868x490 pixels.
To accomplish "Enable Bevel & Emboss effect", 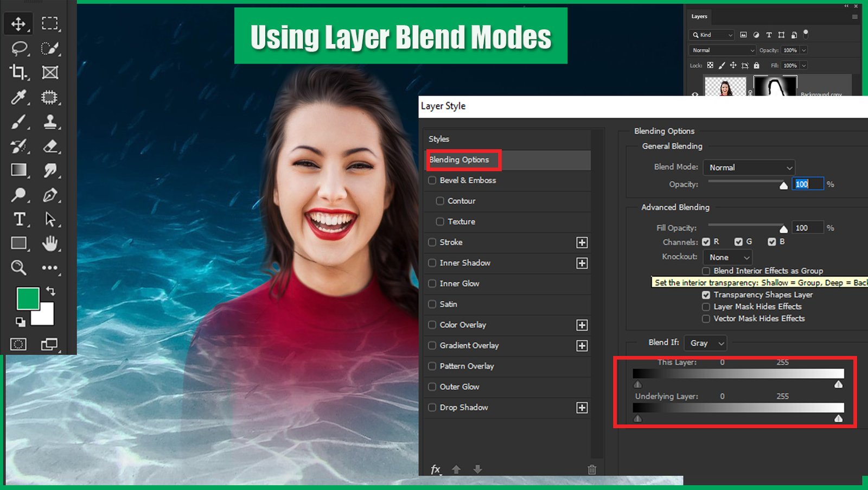I will (x=432, y=180).
